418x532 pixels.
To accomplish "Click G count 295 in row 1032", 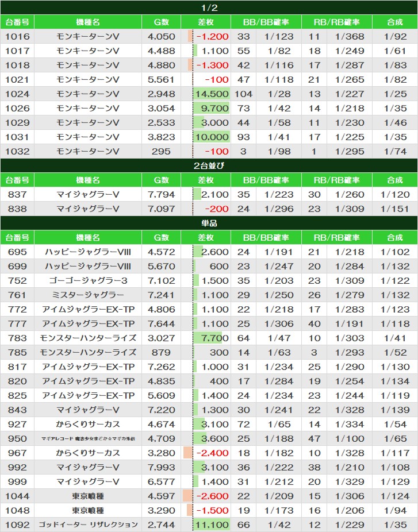I will coord(162,151).
